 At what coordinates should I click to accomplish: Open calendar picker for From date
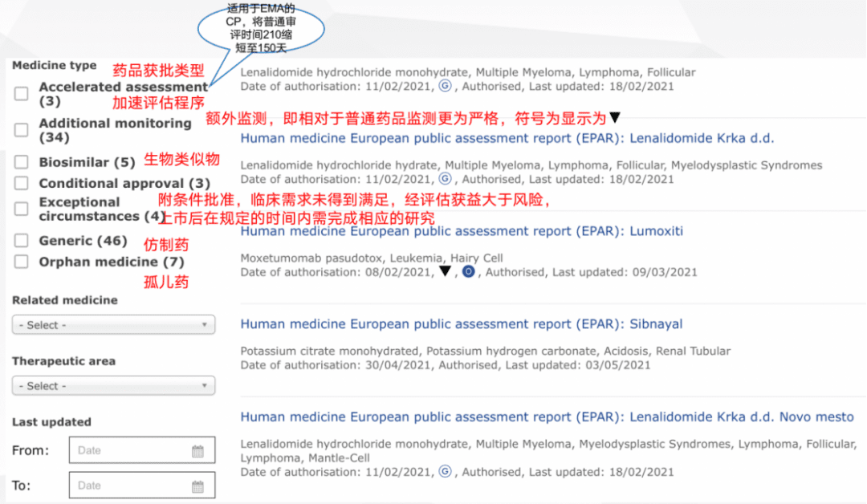coord(197,451)
